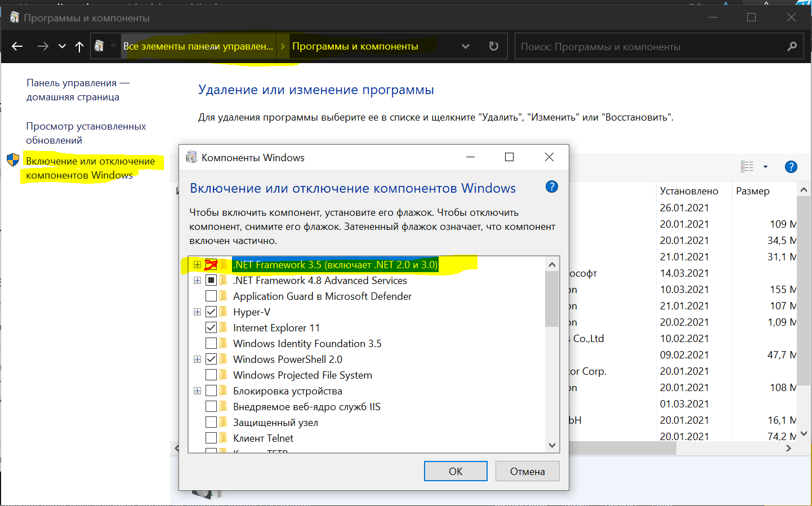This screenshot has width=812, height=506.
Task: Enable Windows Projected File System checkbox
Action: [211, 375]
